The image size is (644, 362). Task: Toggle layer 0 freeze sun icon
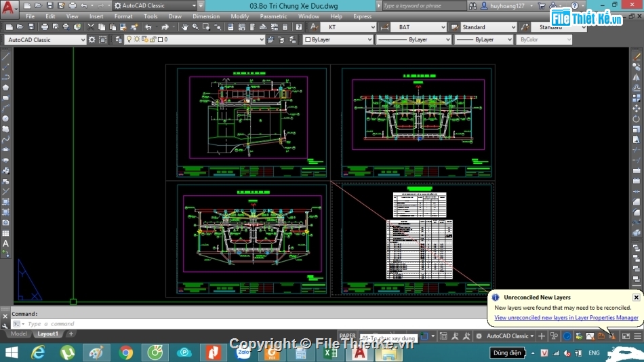point(137,39)
